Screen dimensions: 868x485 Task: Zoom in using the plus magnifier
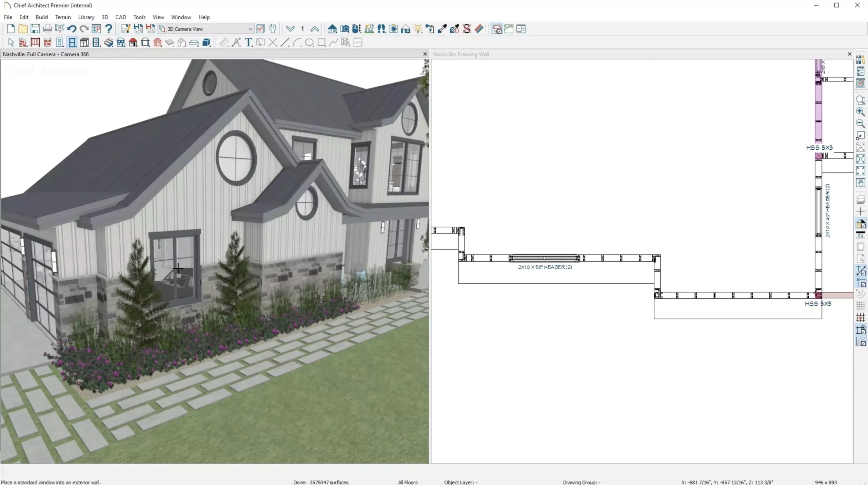[x=861, y=112]
